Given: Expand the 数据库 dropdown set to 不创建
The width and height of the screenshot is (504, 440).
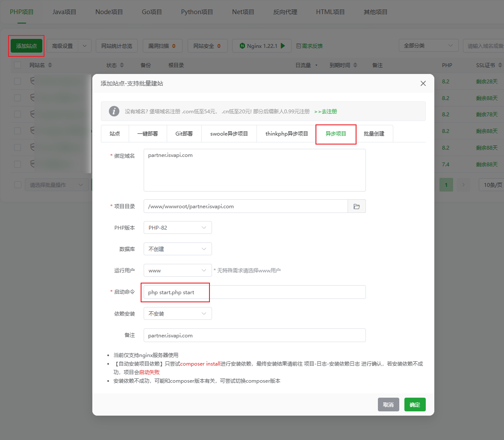Looking at the screenshot, I should (177, 249).
